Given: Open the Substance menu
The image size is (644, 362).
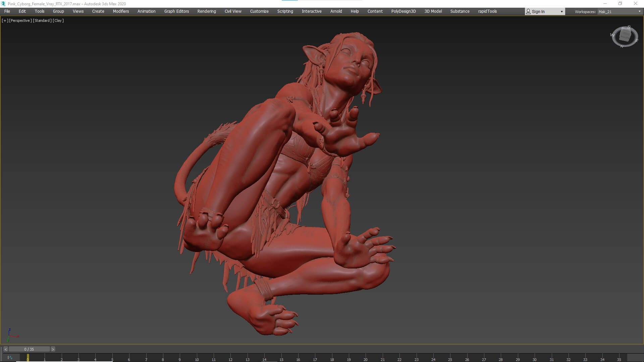Looking at the screenshot, I should 460,11.
